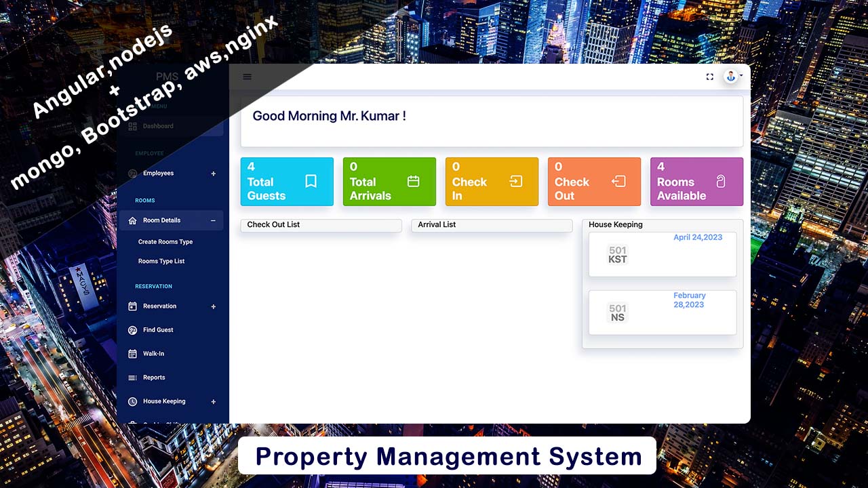
Task: Open the Rooms Available card
Action: pos(696,182)
